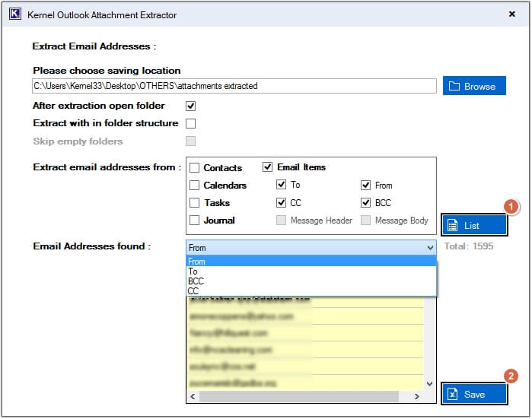This screenshot has height=419, width=532.
Task: Click the scroll down arrow of email list
Action: coord(429,384)
